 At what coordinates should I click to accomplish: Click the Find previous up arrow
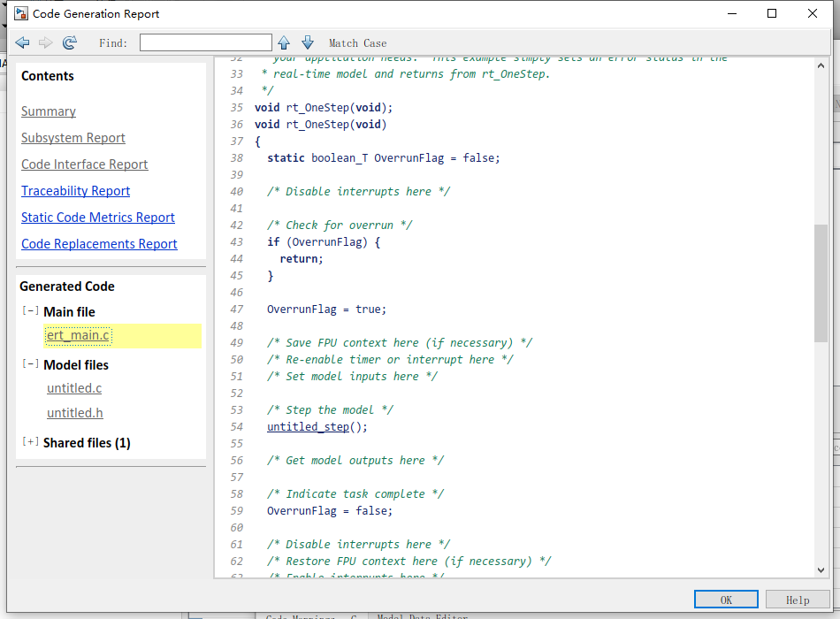(284, 42)
